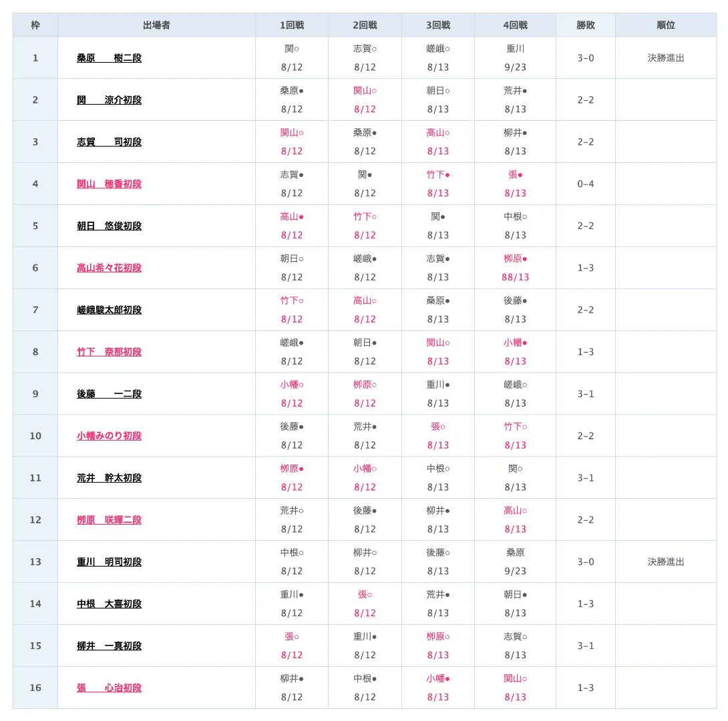This screenshot has width=728, height=721.
Task: Click the 88/13 date in row 6
Action: [x=515, y=278]
